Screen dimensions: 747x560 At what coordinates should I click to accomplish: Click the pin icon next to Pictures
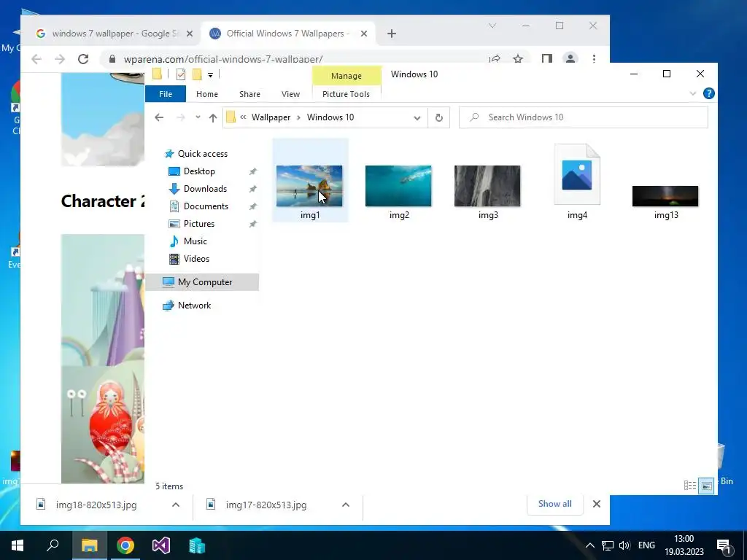point(252,224)
